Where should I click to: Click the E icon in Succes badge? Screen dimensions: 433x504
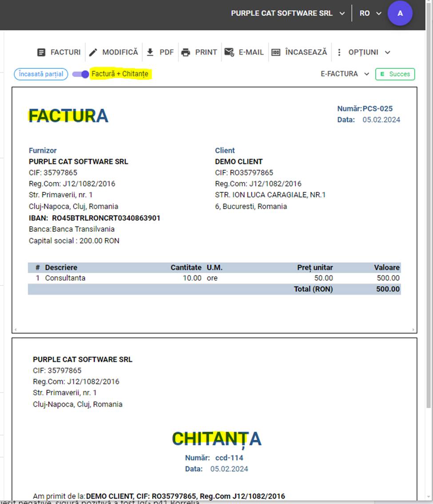(382, 74)
